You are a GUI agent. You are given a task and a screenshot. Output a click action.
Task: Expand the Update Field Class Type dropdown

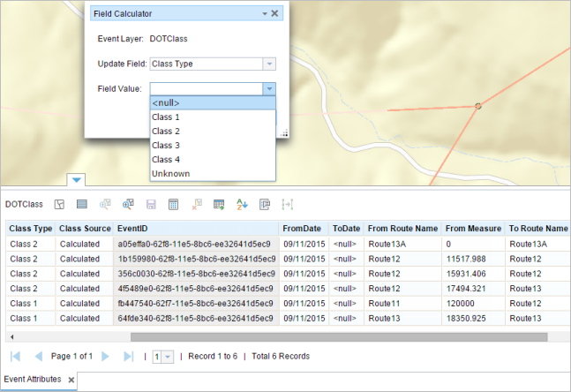269,64
